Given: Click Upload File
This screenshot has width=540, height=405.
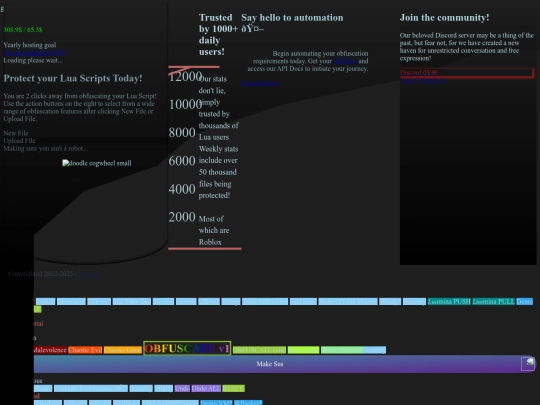Looking at the screenshot, I should pyautogui.click(x=19, y=141).
